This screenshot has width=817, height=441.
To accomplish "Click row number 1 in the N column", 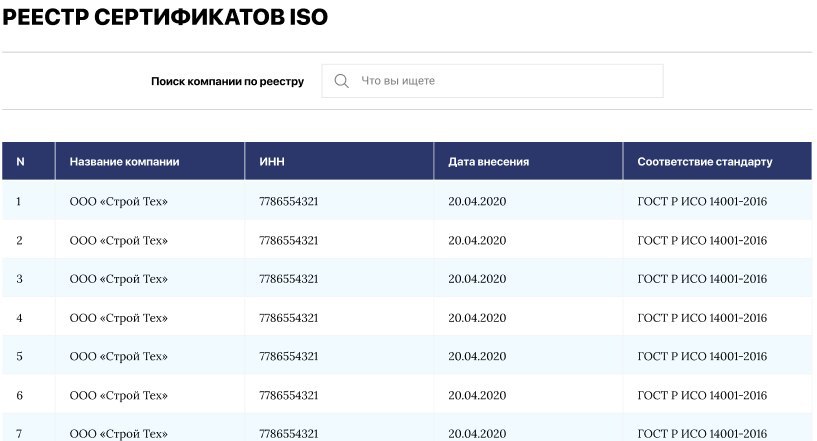I will (x=19, y=201).
